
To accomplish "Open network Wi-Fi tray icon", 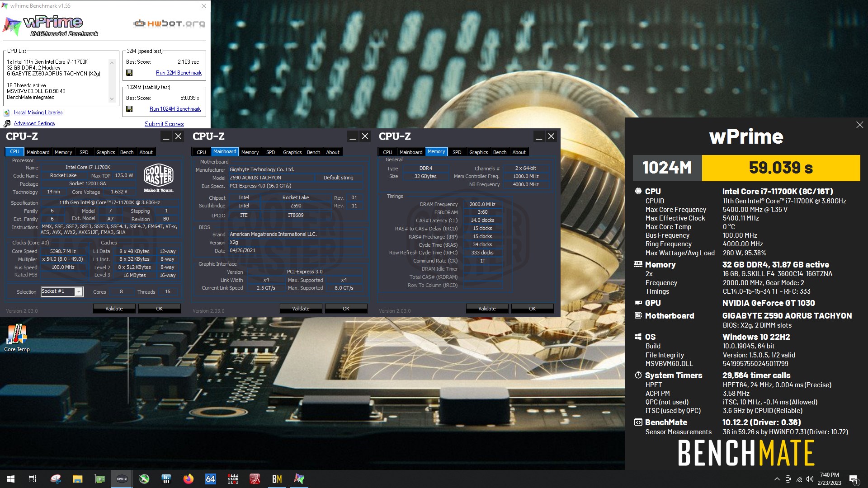I will (x=799, y=479).
